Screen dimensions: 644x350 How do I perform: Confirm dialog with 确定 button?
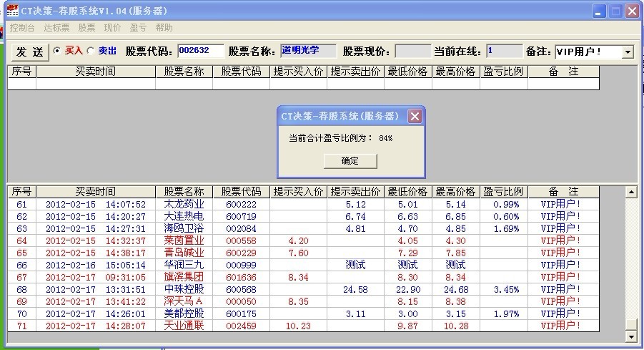pos(350,161)
